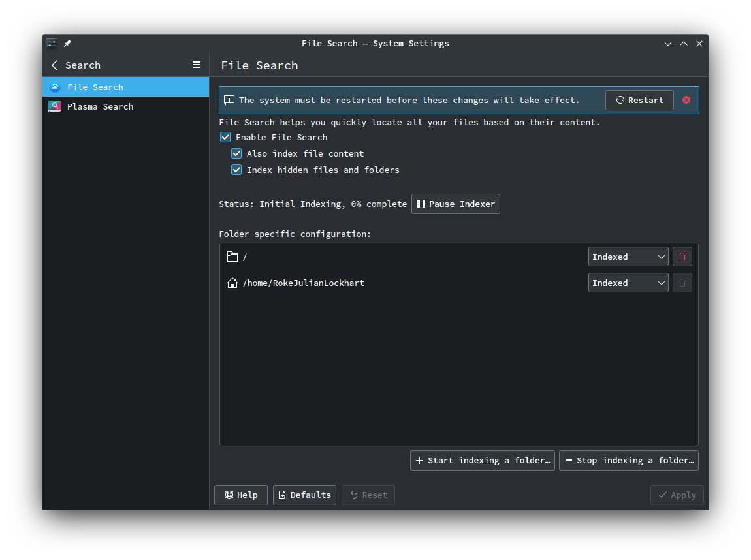The width and height of the screenshot is (751, 560).
Task: Open the hamburger menu in sidebar header
Action: (x=197, y=65)
